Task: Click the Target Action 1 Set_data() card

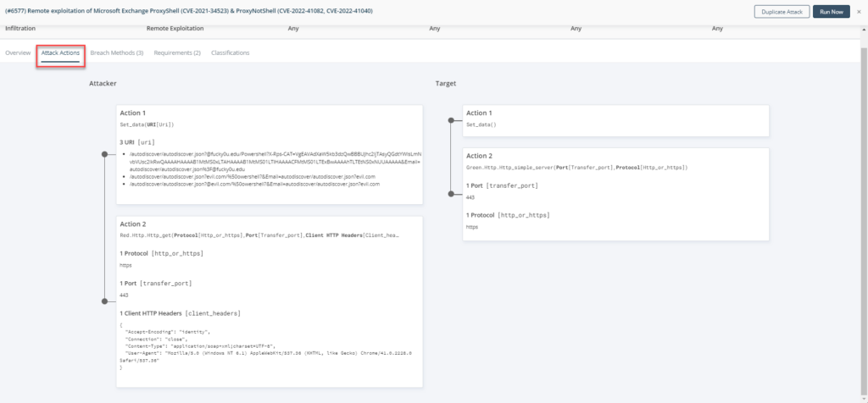Action: (x=615, y=120)
